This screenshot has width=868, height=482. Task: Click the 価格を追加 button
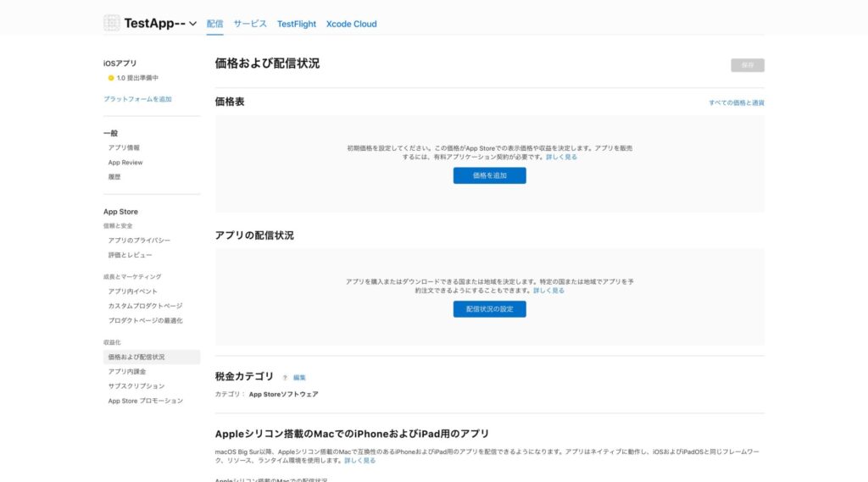click(x=489, y=175)
